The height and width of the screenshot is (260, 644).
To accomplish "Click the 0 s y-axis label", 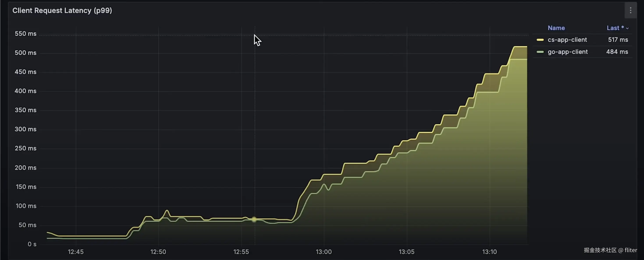I will click(x=32, y=244).
